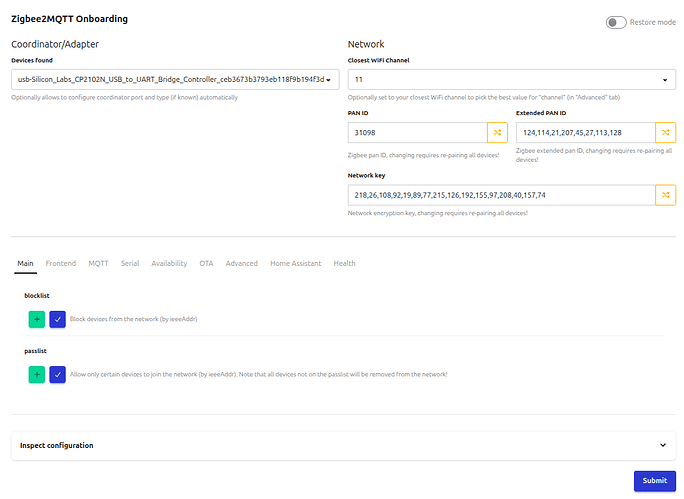The height and width of the screenshot is (499, 684).
Task: Add a passlist entry with plus button
Action: click(37, 375)
